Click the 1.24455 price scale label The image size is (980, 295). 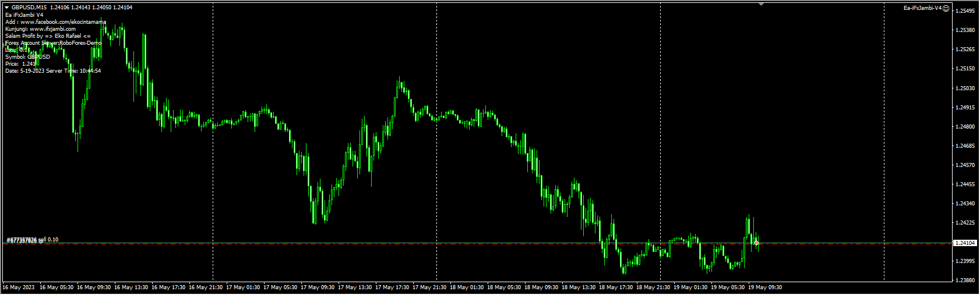(967, 184)
